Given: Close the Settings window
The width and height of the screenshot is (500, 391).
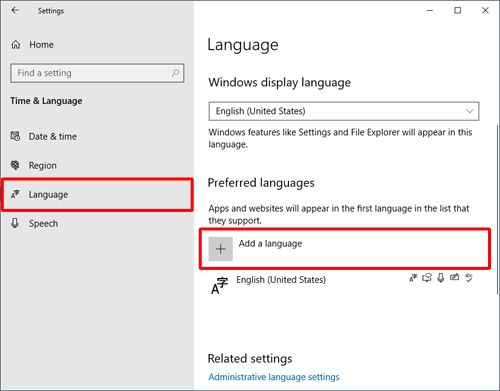Looking at the screenshot, I should 485,11.
